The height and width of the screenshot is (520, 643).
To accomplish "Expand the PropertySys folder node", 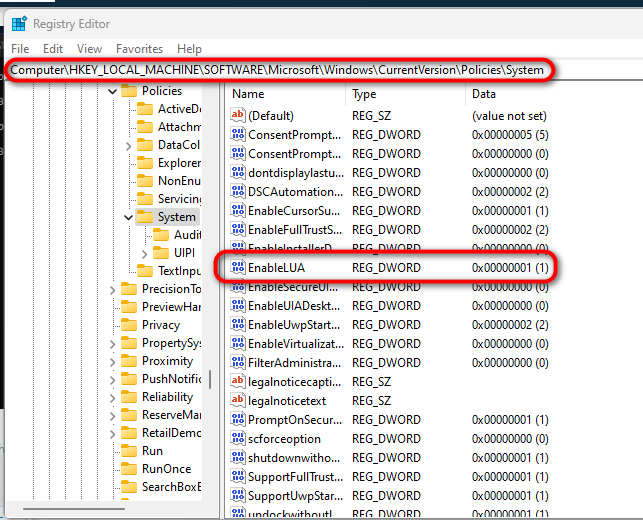I will pyautogui.click(x=112, y=344).
